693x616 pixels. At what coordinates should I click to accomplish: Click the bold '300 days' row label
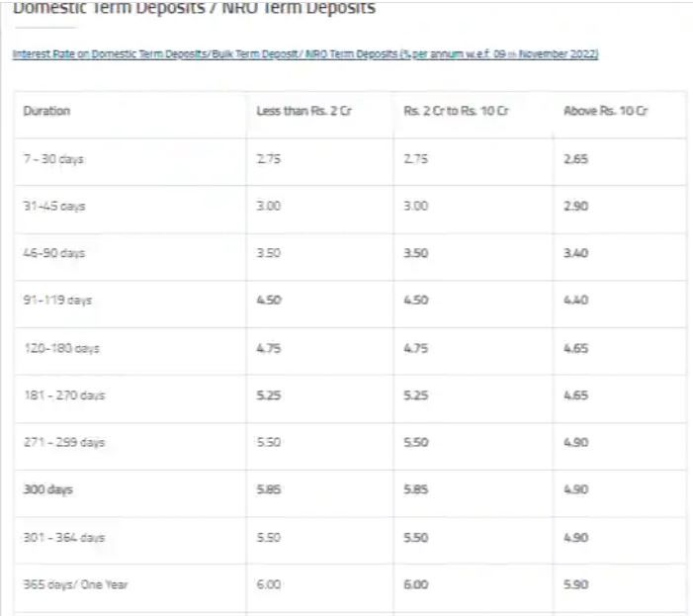coord(47,489)
